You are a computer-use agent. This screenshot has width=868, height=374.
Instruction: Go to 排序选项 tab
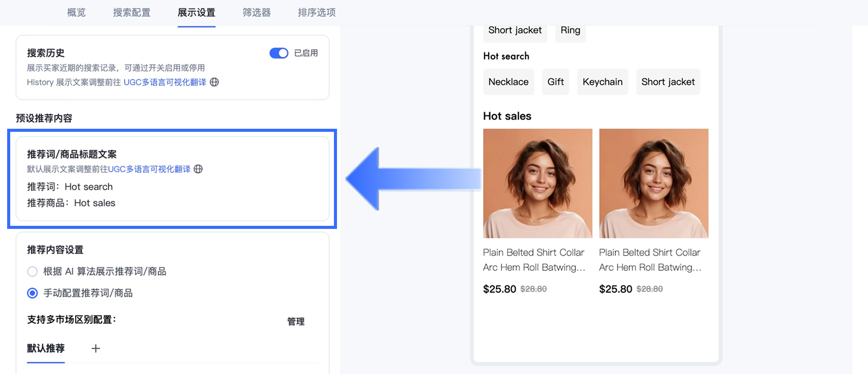click(x=317, y=12)
